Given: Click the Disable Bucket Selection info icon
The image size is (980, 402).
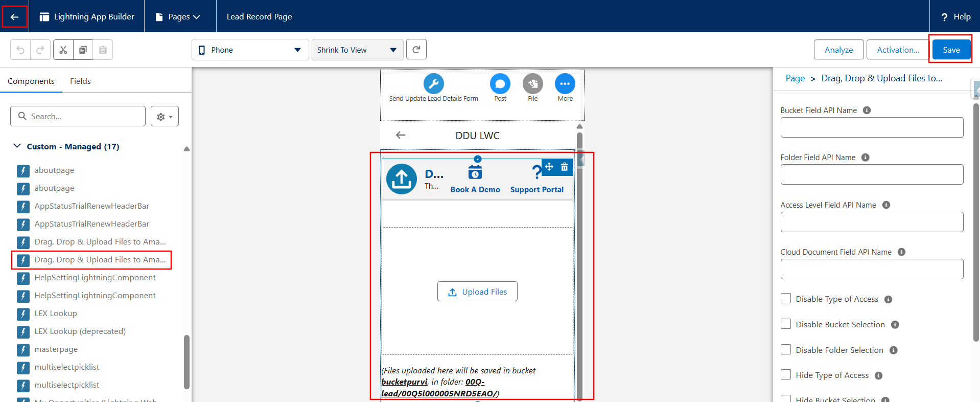Looking at the screenshot, I should click(x=895, y=325).
